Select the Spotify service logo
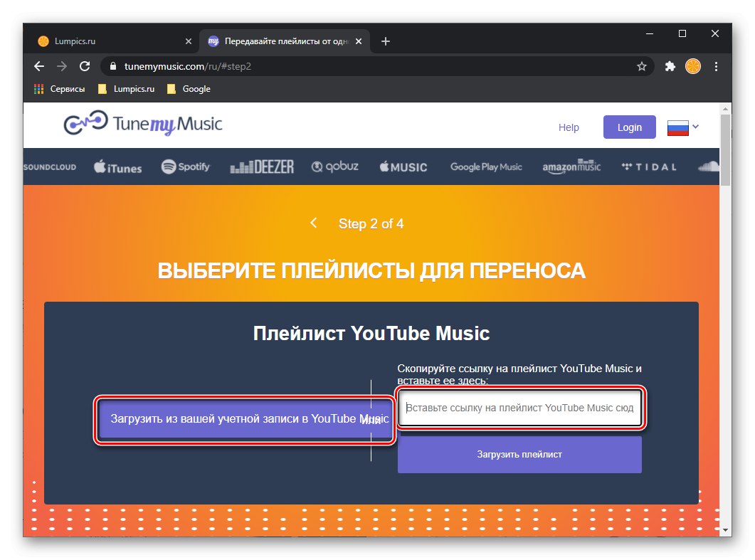 pyautogui.click(x=186, y=167)
